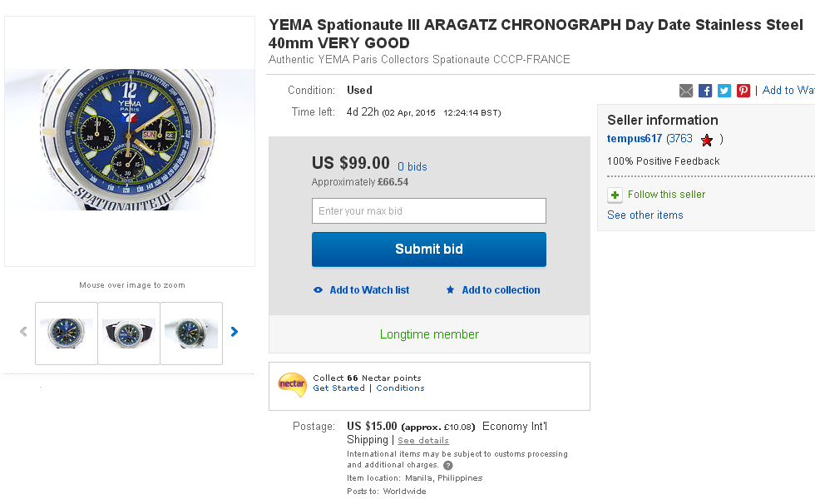Share the listing on Facebook
This screenshot has height=504, width=815.
click(x=705, y=91)
